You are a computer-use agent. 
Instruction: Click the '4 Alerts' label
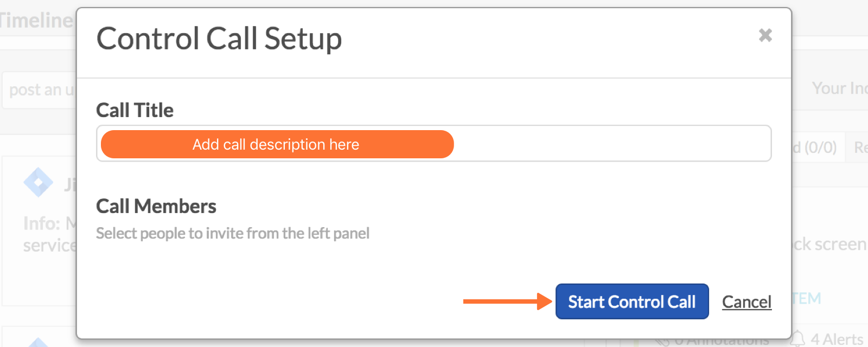pyautogui.click(x=837, y=339)
